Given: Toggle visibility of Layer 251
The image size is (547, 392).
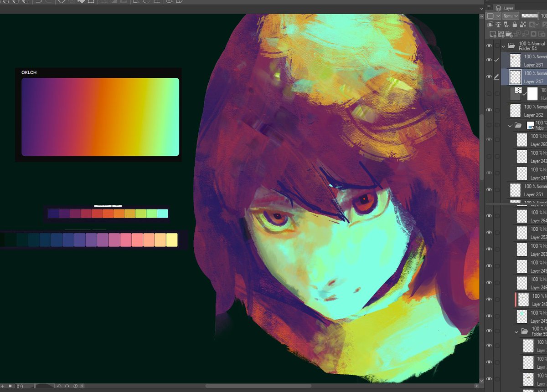Looking at the screenshot, I should point(489,190).
